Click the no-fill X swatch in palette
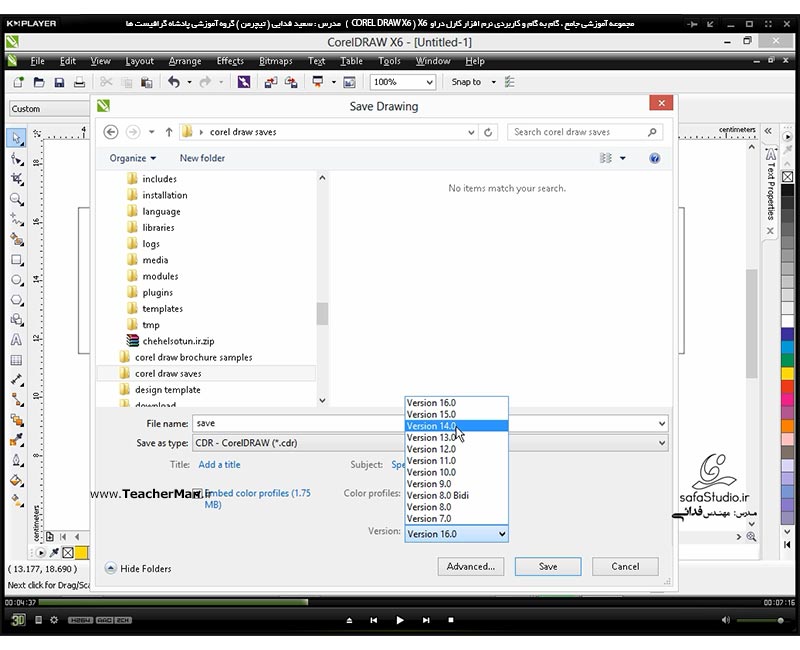The width and height of the screenshot is (800, 650). click(787, 177)
